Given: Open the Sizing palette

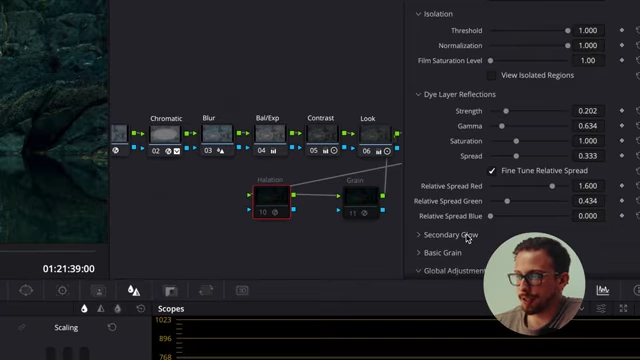Looking at the screenshot, I should 206,291.
